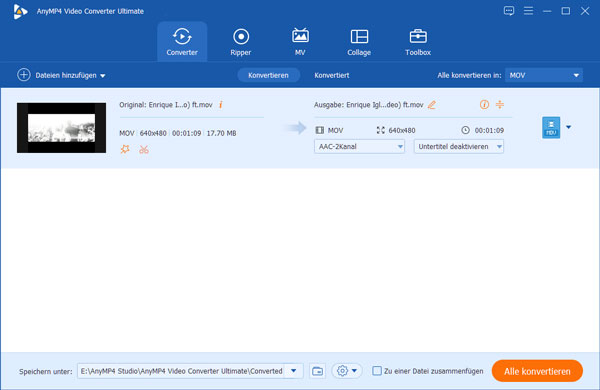Open the video edit effects star icon

tap(125, 149)
